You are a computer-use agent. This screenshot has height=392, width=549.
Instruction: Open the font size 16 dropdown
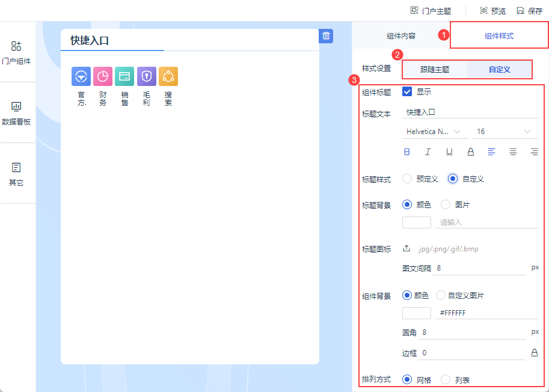click(x=506, y=132)
